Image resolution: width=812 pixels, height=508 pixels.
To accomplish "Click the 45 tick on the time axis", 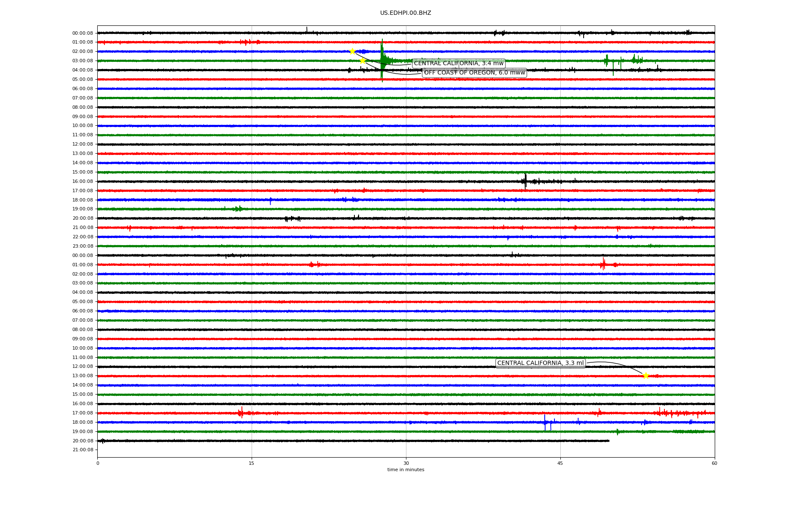I will (560, 463).
